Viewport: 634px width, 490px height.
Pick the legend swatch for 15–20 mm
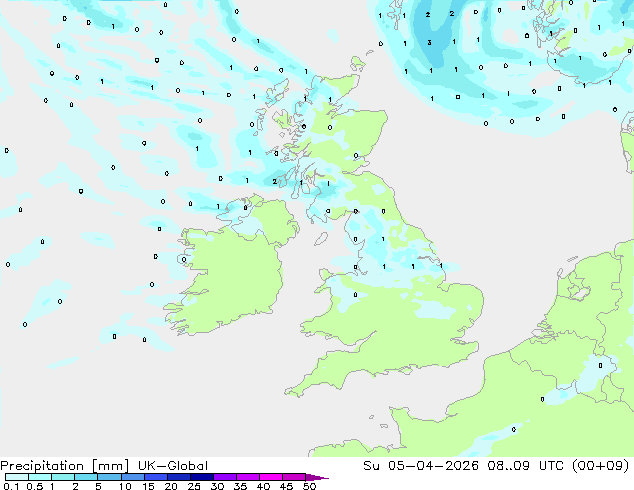155,477
